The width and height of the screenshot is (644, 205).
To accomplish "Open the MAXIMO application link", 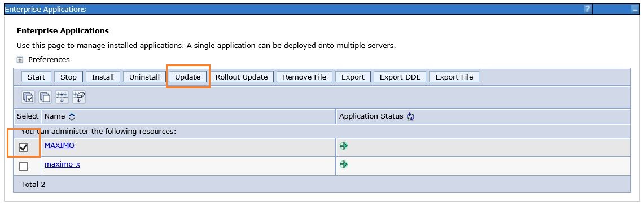I will 60,146.
